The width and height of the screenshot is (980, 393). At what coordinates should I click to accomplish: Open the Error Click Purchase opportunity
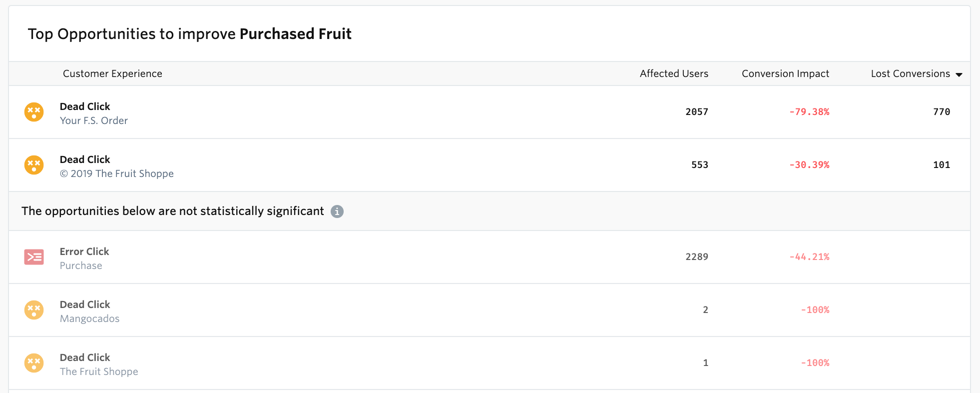pyautogui.click(x=490, y=257)
